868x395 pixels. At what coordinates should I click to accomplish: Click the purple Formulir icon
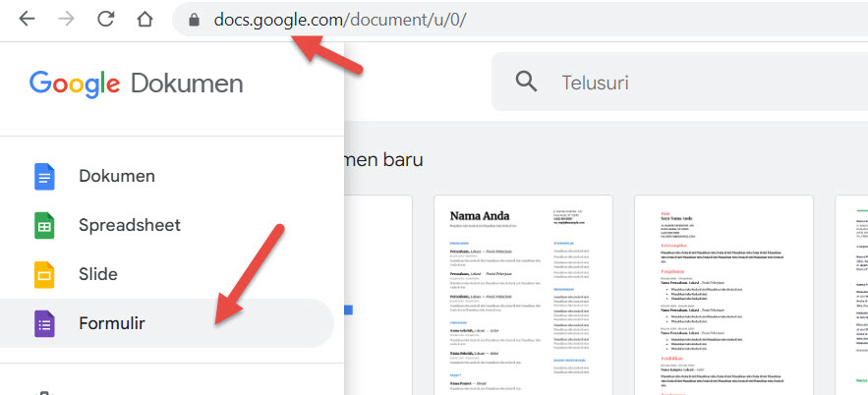pos(44,323)
